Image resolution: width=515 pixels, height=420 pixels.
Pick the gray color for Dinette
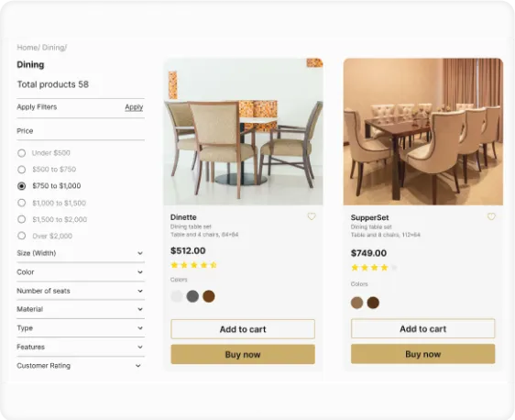click(x=192, y=296)
